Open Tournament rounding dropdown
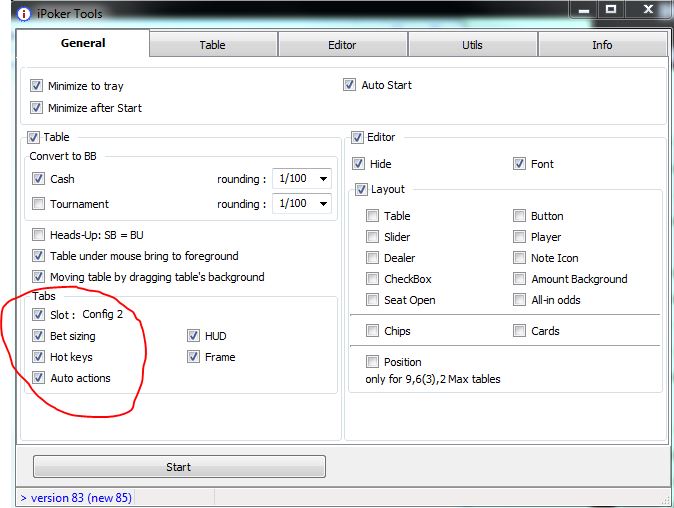 (x=302, y=203)
